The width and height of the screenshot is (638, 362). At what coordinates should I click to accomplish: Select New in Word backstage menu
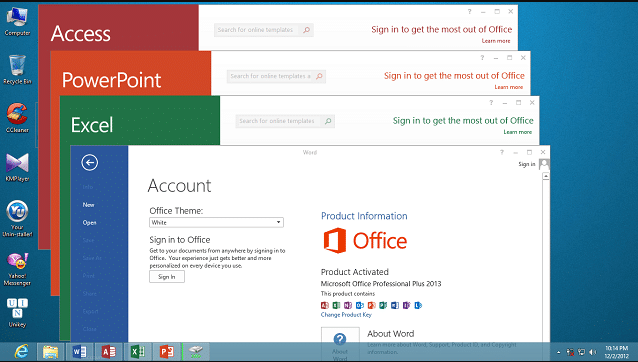coord(88,205)
